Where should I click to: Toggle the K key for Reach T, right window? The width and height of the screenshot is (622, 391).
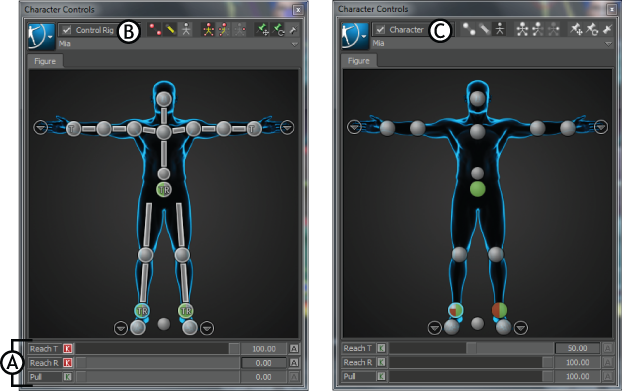(x=381, y=348)
